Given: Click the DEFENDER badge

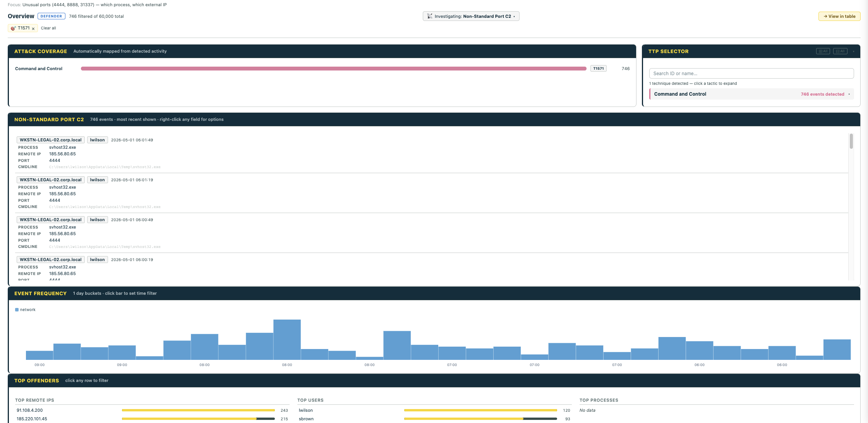Looking at the screenshot, I should [51, 16].
